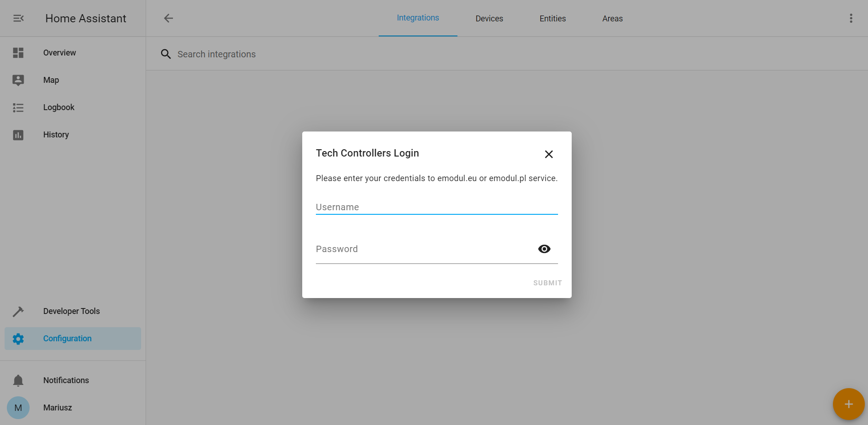This screenshot has height=425, width=868.
Task: Open the three-dot overflow menu
Action: pos(851,18)
